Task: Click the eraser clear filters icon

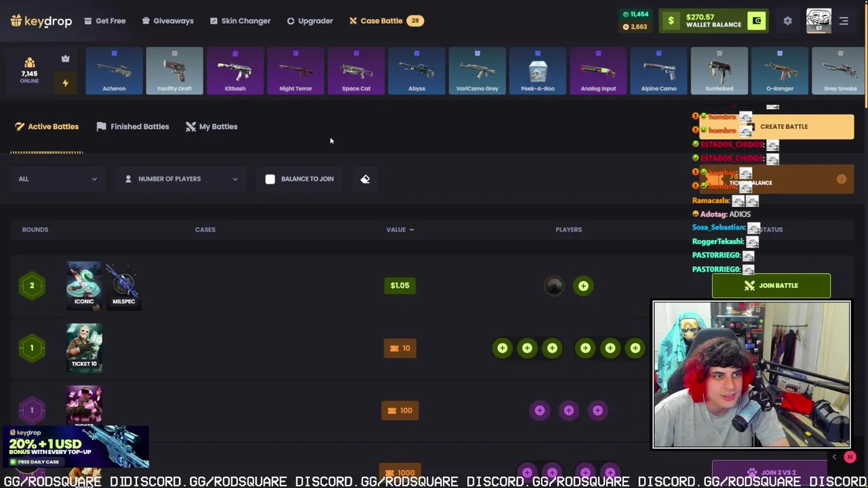Action: (365, 179)
